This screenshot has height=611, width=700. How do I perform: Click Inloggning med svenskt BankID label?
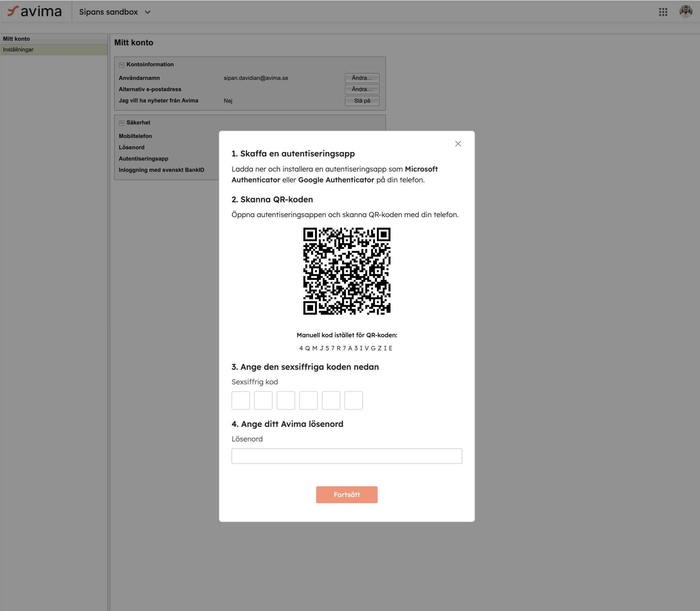[161, 170]
